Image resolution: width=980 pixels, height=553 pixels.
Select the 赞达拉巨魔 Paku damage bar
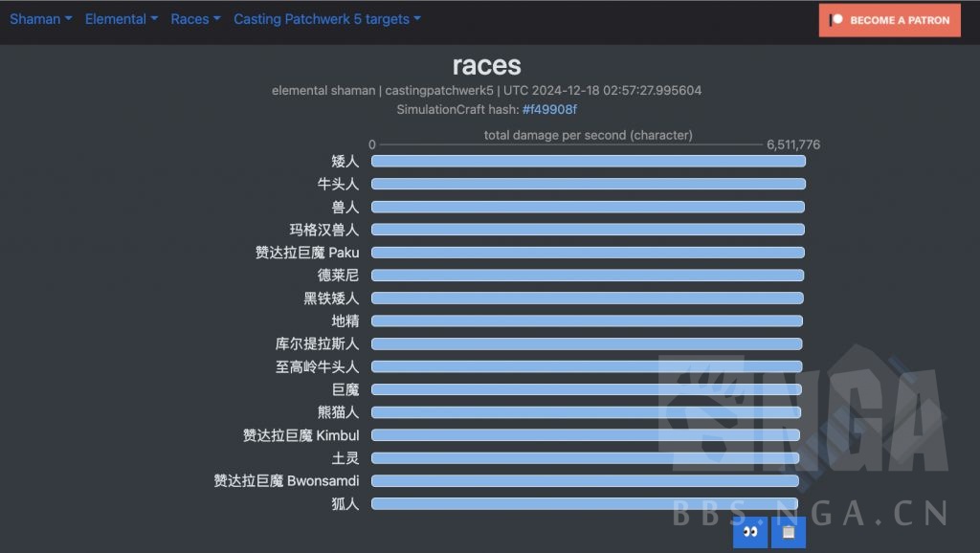tap(588, 252)
